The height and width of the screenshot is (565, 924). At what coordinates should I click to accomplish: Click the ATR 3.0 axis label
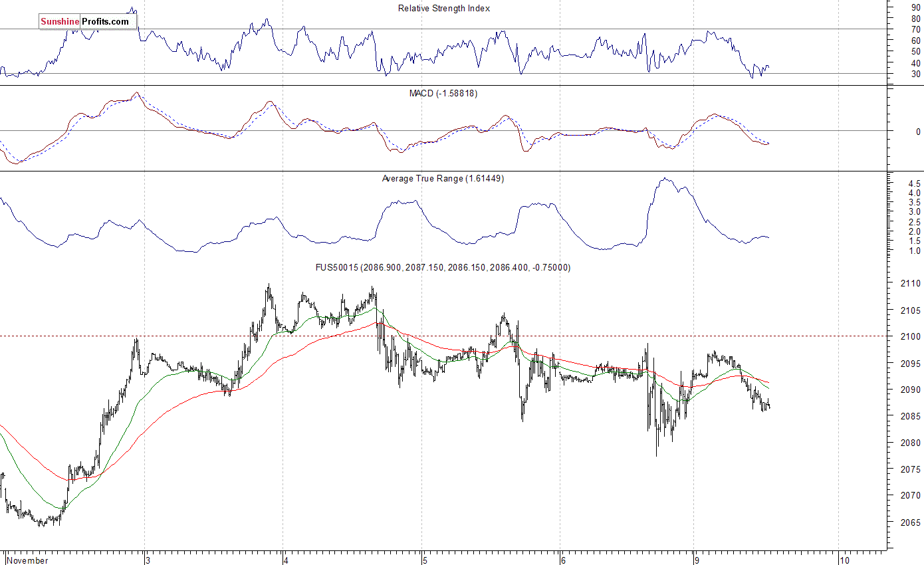(x=914, y=213)
